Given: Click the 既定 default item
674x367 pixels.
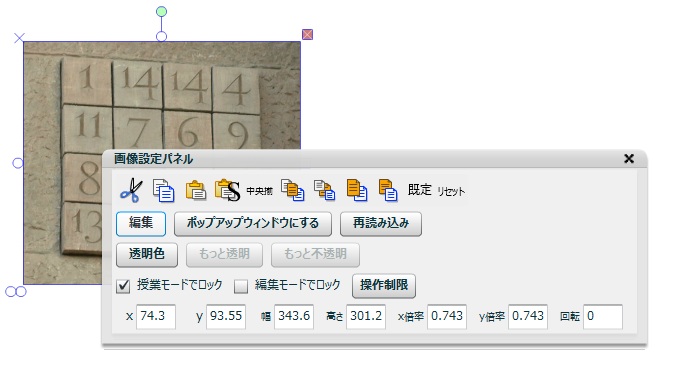Looking at the screenshot, I should pyautogui.click(x=420, y=190).
